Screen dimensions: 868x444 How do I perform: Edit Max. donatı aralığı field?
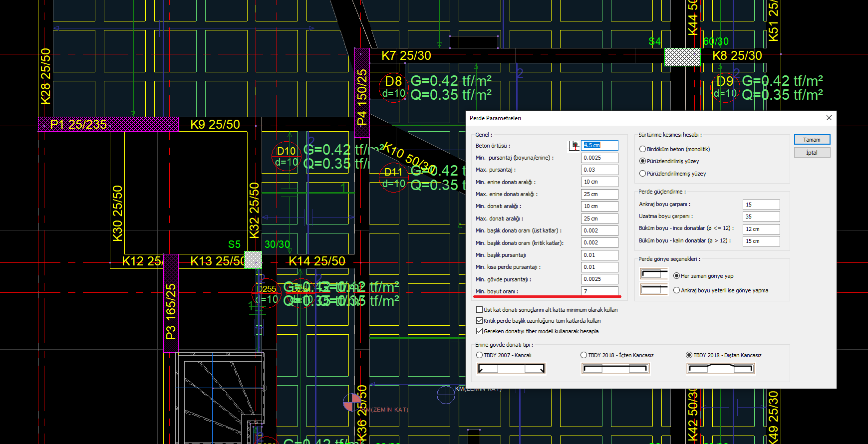coord(599,219)
